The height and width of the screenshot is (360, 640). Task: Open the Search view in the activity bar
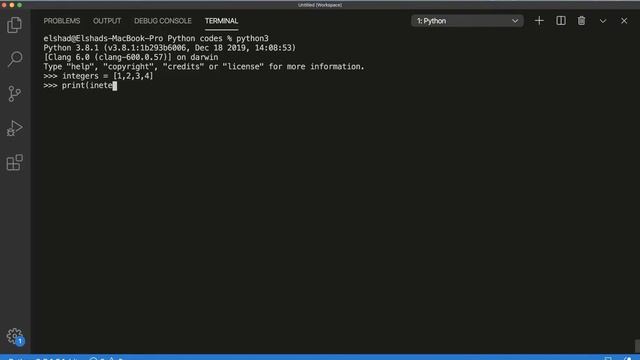tap(15, 59)
